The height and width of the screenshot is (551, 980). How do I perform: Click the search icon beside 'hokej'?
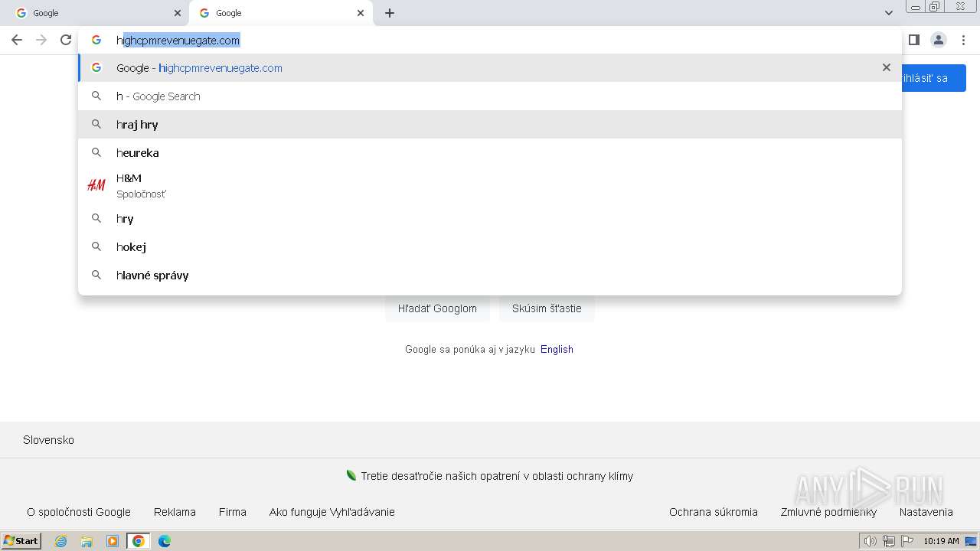coord(96,246)
